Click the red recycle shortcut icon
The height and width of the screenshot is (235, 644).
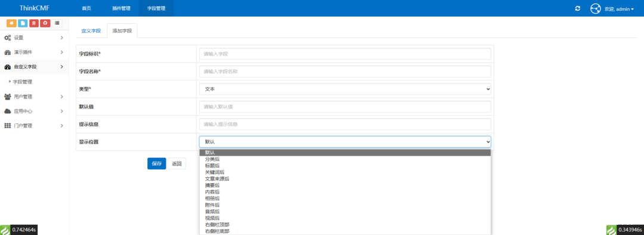[x=45, y=23]
